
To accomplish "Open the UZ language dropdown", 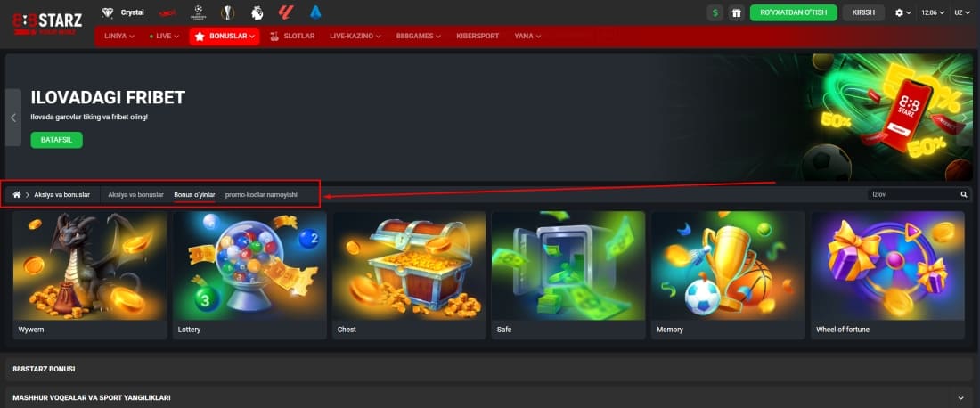I will (962, 12).
